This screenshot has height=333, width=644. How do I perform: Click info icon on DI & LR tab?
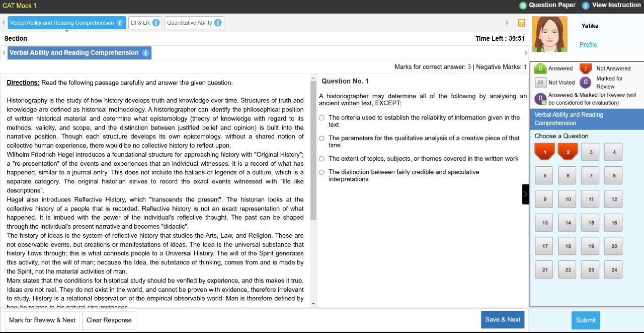156,23
